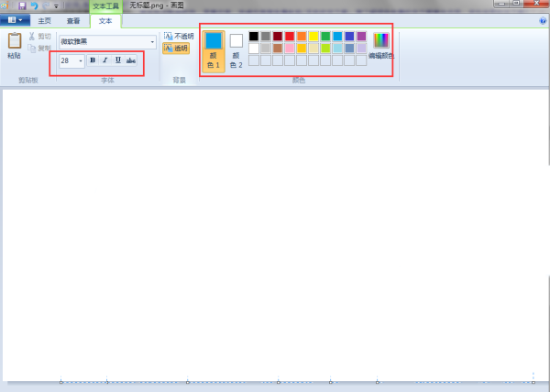This screenshot has height=392, width=550.
Task: Pick the purple color swatch
Action: (x=361, y=36)
